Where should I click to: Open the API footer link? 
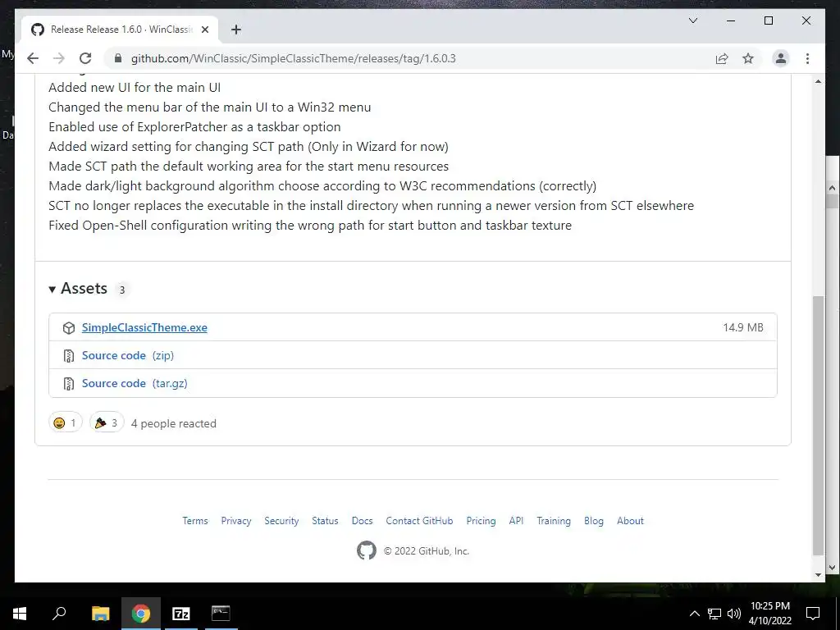click(x=517, y=521)
